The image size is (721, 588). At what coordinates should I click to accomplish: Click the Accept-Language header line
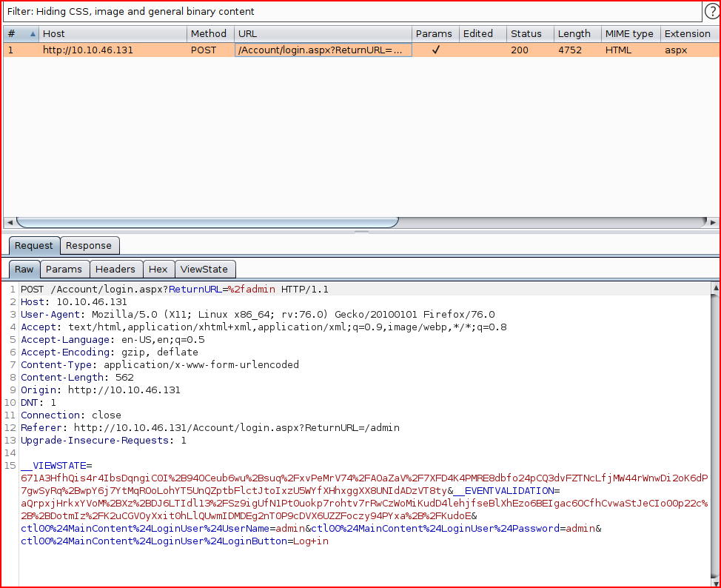click(113, 340)
